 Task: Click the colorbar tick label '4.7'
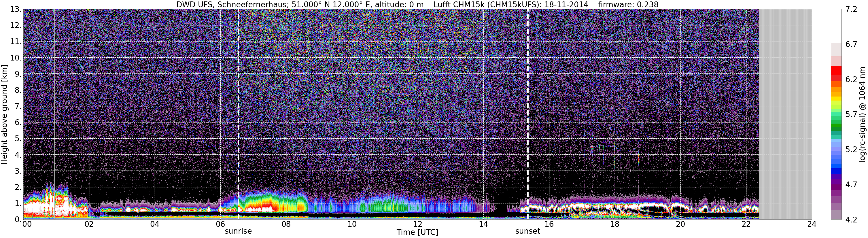tap(851, 185)
